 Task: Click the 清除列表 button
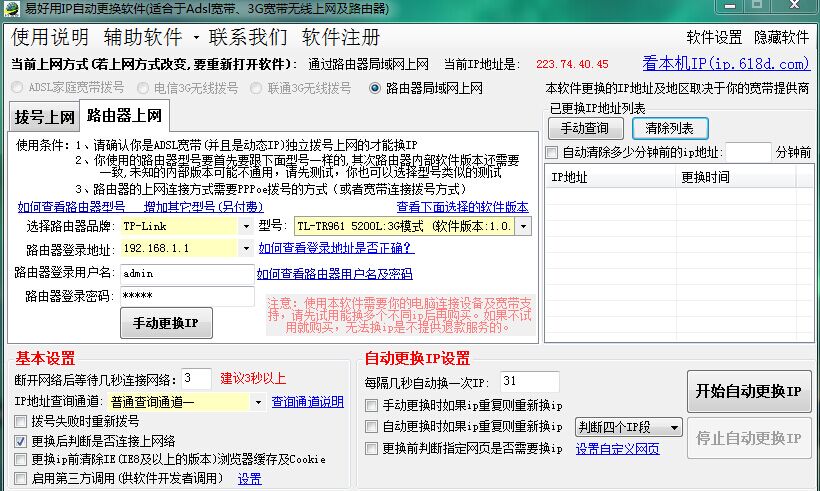pos(675,129)
